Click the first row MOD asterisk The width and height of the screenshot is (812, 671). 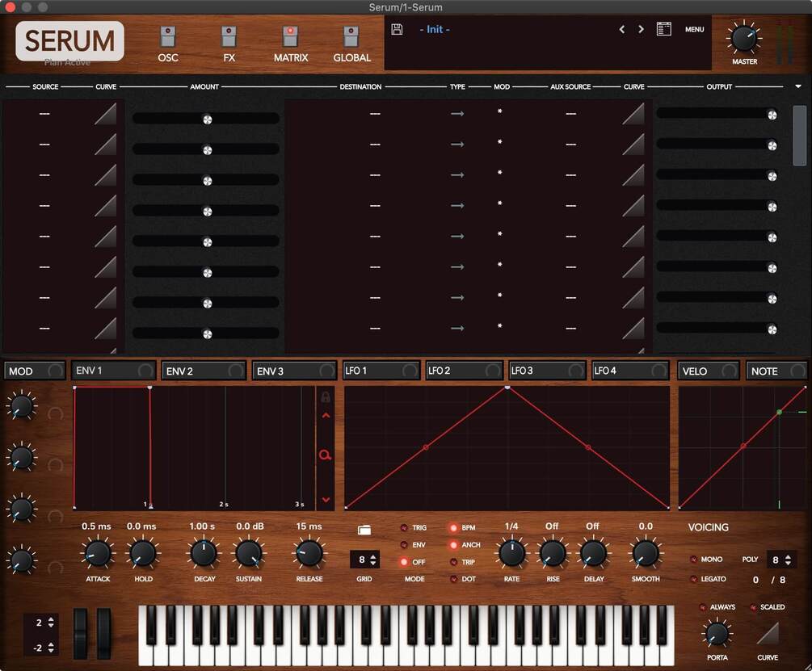pyautogui.click(x=500, y=111)
